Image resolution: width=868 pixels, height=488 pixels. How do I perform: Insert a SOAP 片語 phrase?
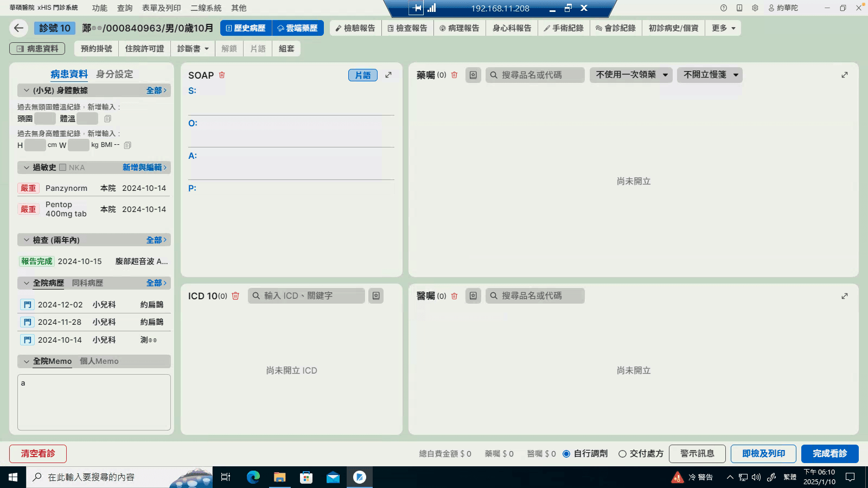tap(363, 75)
